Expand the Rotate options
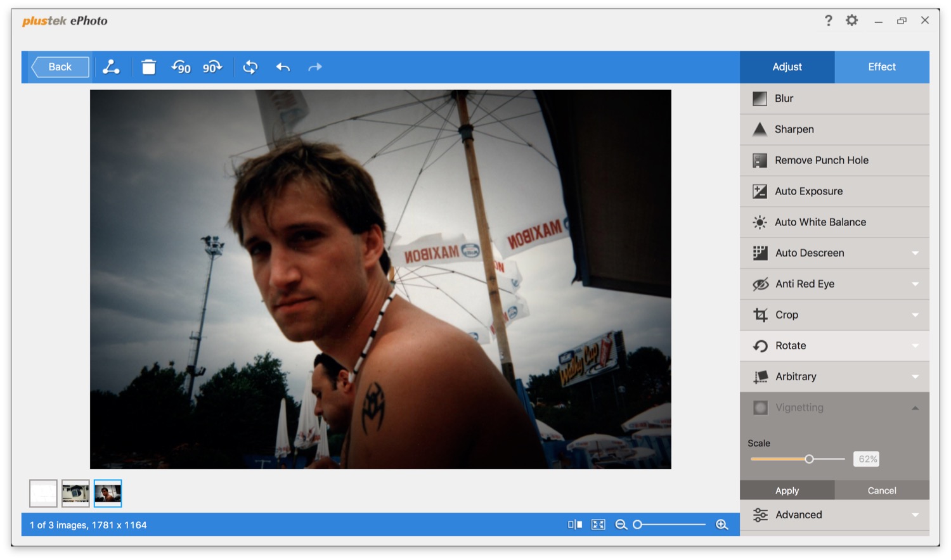951x560 pixels. tap(915, 346)
